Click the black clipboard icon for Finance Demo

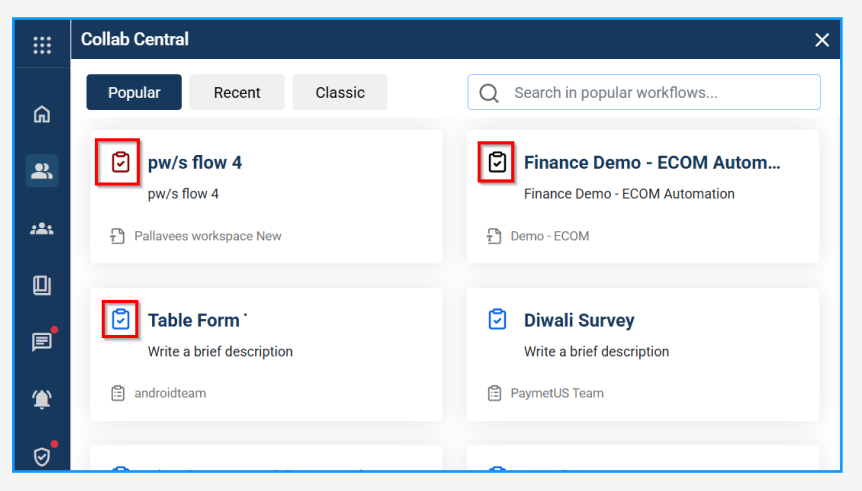click(x=497, y=162)
